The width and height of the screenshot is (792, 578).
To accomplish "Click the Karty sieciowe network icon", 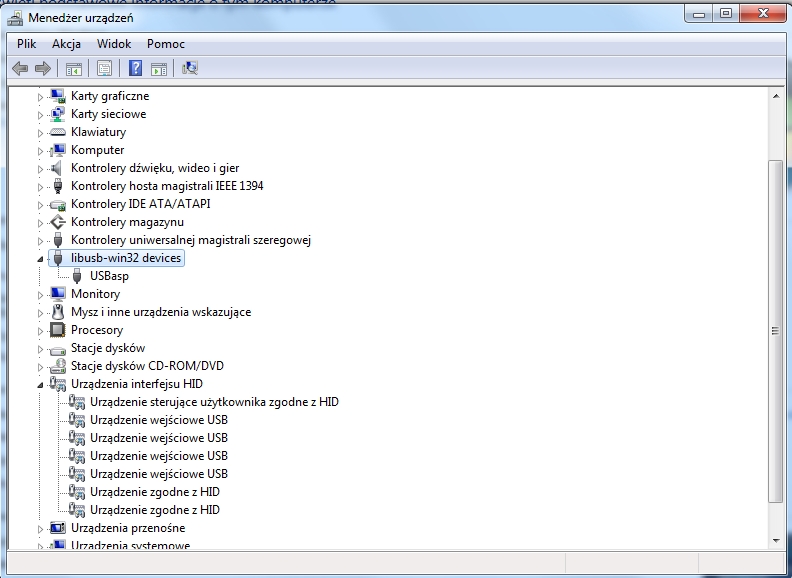I will (58, 114).
